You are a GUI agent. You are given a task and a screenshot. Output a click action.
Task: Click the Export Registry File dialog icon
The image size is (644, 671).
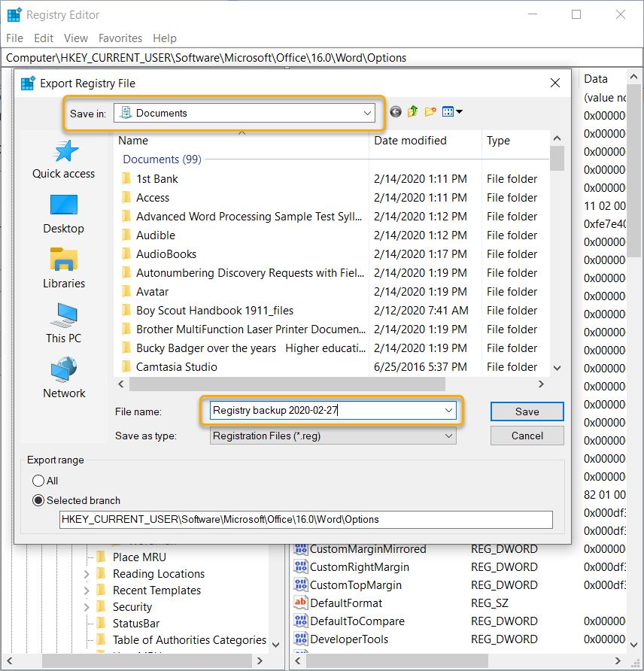coord(28,83)
